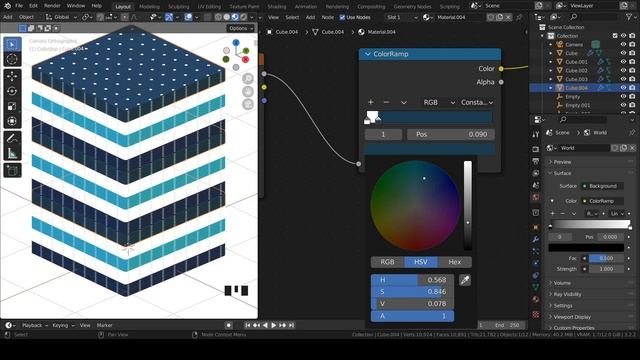Open the Tool properties tab icon

click(536, 134)
